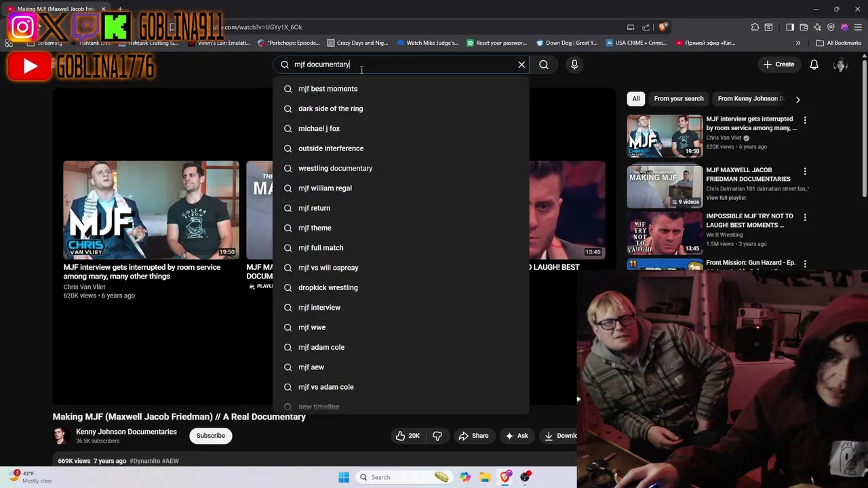Expand hidden bookmarks chevron

(x=798, y=43)
